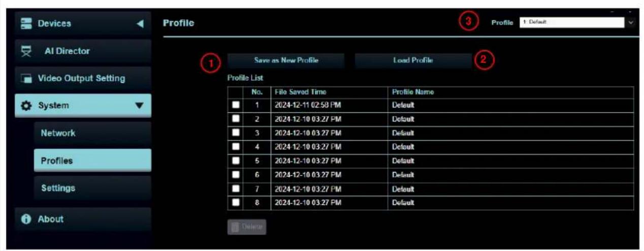The width and height of the screenshot is (644, 251).
Task: Open the About page
Action: pos(83,219)
